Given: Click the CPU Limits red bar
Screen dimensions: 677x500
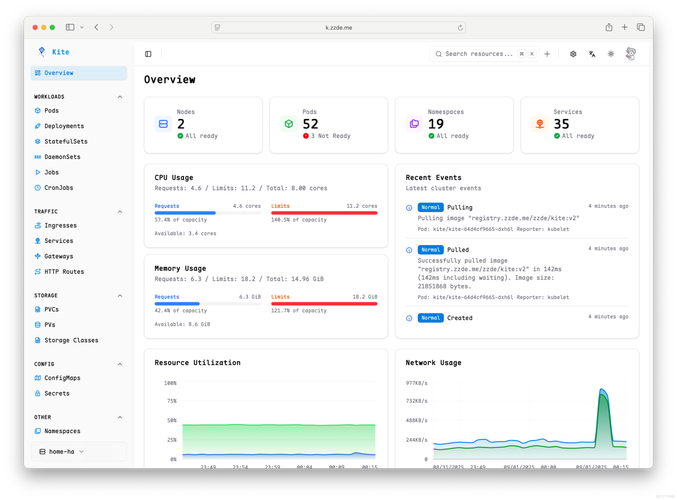Looking at the screenshot, I should [x=324, y=213].
